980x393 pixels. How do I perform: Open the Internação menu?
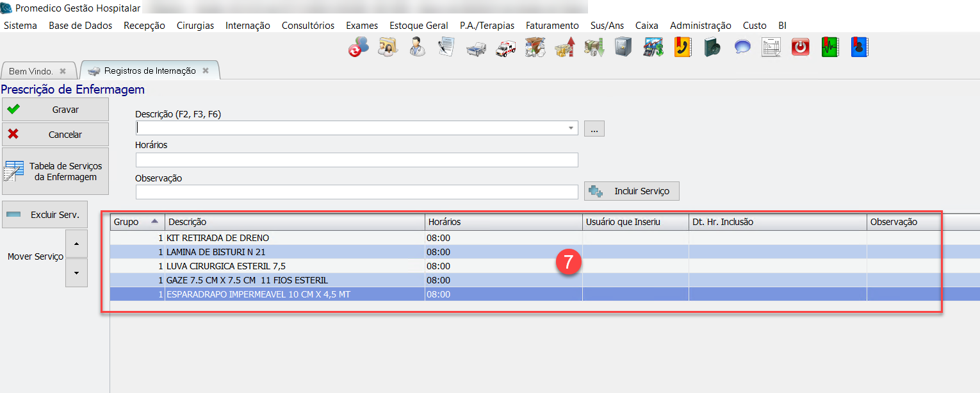pos(247,26)
